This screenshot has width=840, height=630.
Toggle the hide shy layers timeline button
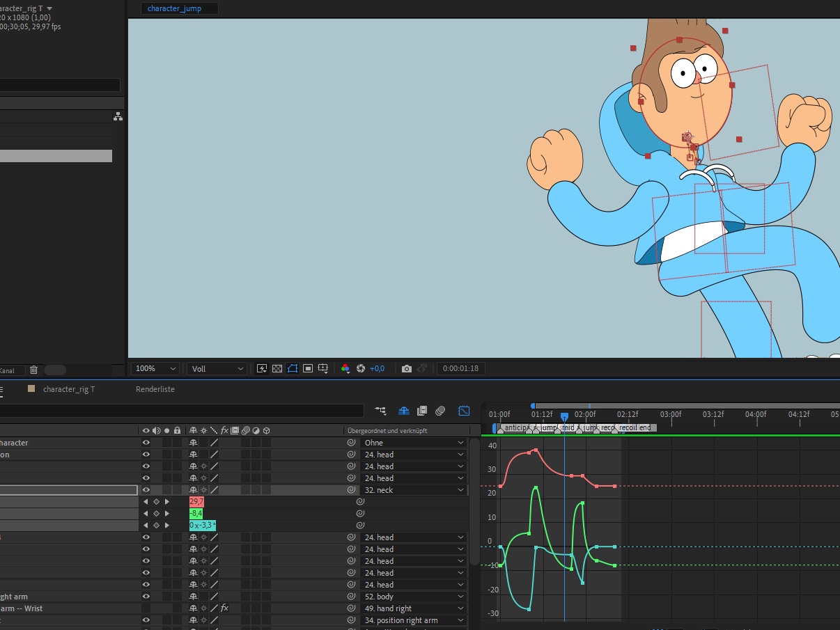404,411
